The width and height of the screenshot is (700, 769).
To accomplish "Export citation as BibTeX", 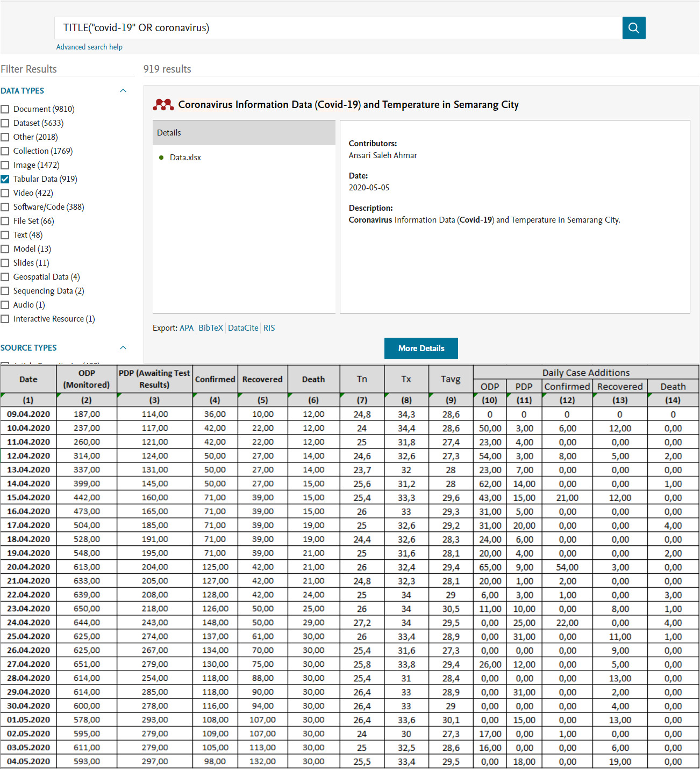I will 211,328.
